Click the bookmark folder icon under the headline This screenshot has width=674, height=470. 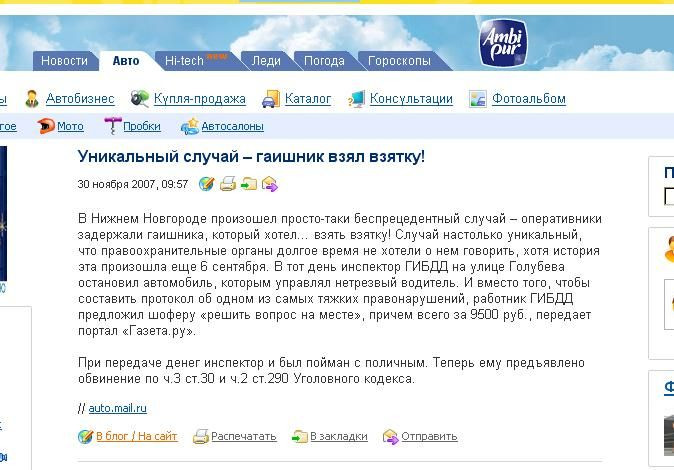tap(248, 184)
